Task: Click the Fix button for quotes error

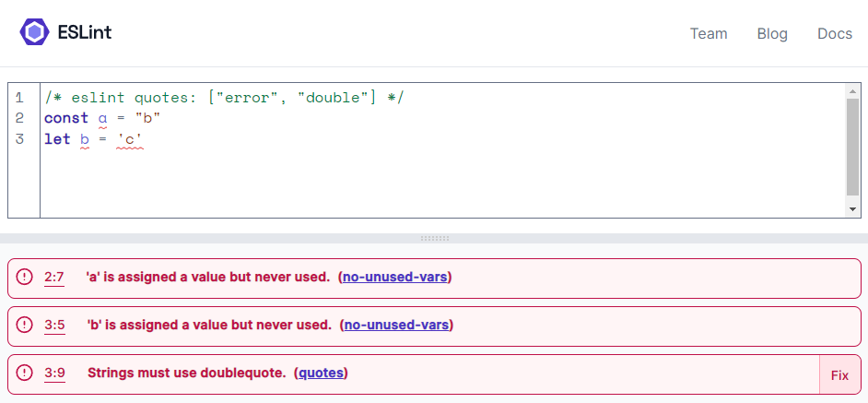Action: point(839,375)
